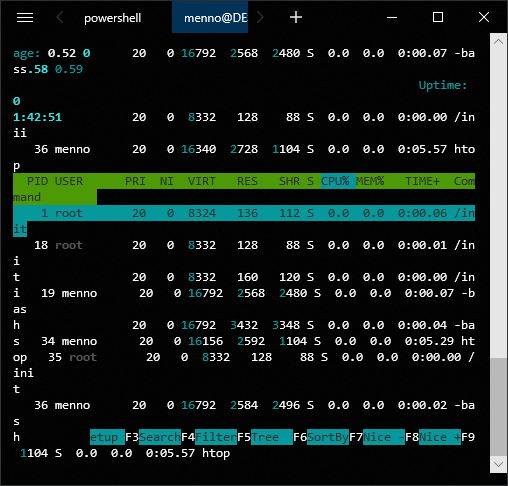The width and height of the screenshot is (508, 486).
Task: Select the PID 18 root process row
Action: (244, 245)
